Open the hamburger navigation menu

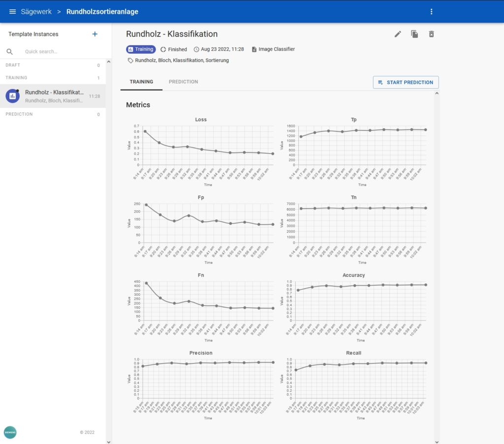pyautogui.click(x=12, y=11)
